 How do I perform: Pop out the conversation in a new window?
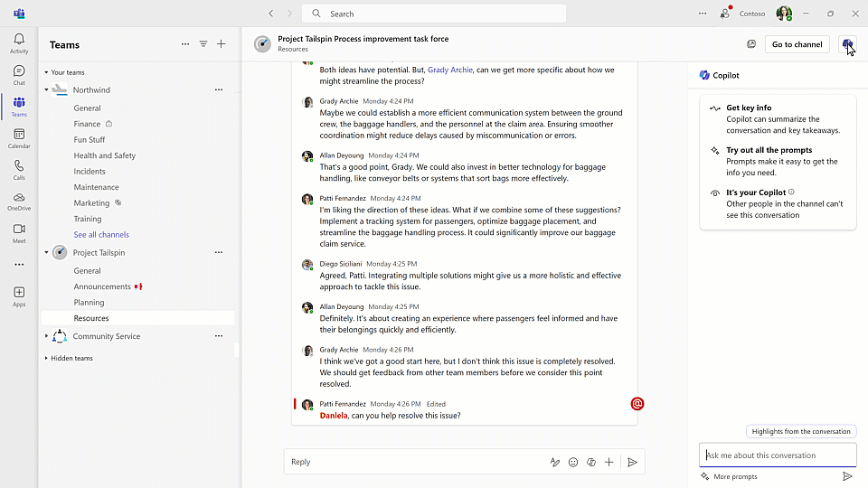click(751, 44)
